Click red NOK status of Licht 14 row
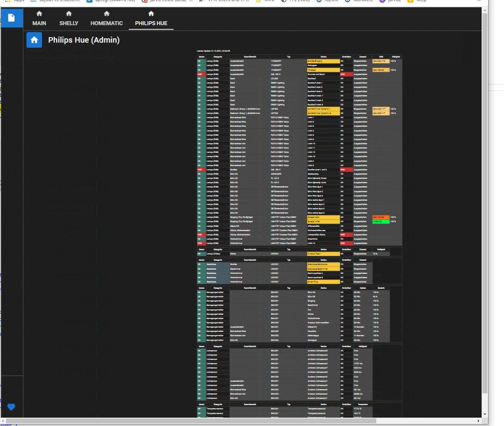The width and height of the screenshot is (504, 426). click(201, 243)
